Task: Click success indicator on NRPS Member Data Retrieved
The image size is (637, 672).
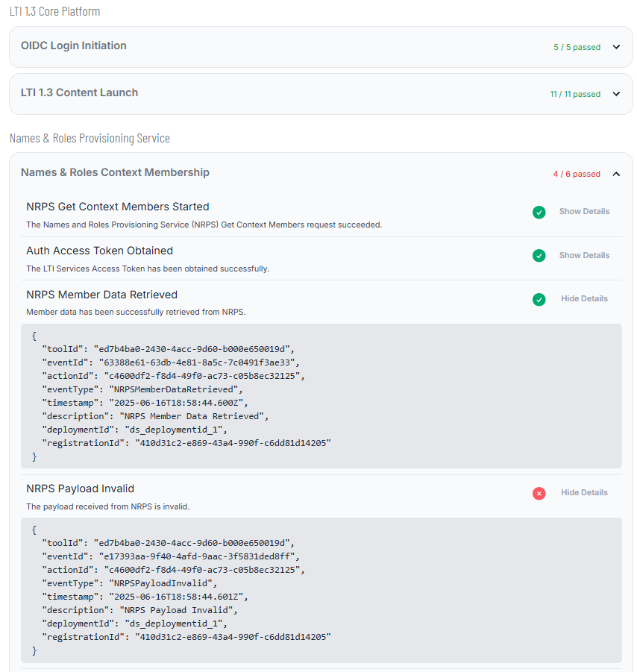Action: point(539,298)
